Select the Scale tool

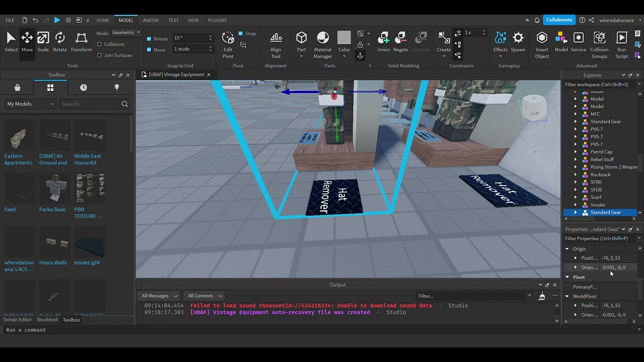pyautogui.click(x=43, y=40)
